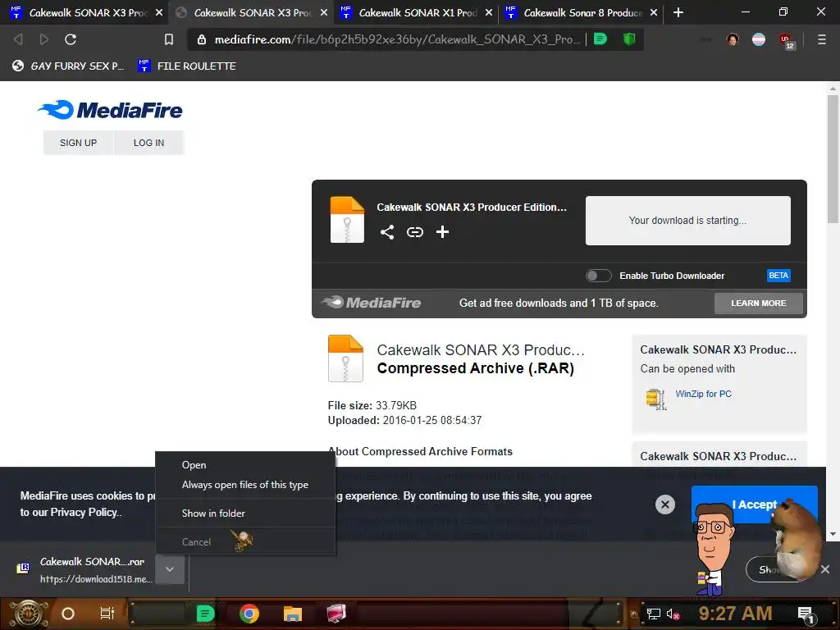Screen dimensions: 840x630
Task: Choose Always open files of this type
Action: 245,485
